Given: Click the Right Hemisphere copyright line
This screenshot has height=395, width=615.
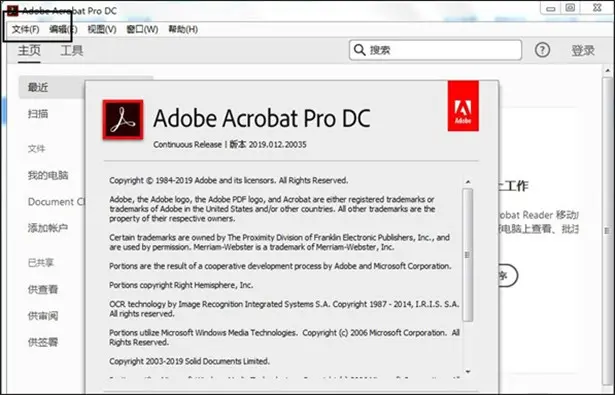Looking at the screenshot, I should [181, 285].
